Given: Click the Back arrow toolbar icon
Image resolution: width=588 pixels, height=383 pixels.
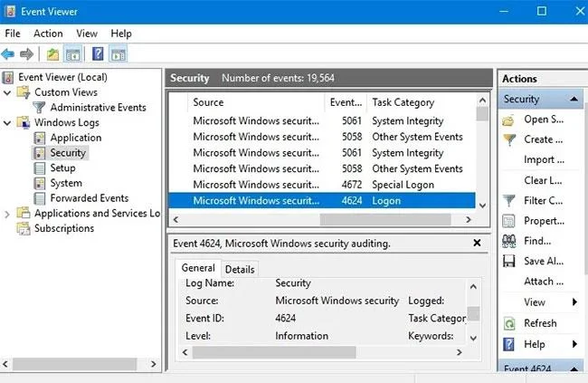Looking at the screenshot, I should coord(8,54).
